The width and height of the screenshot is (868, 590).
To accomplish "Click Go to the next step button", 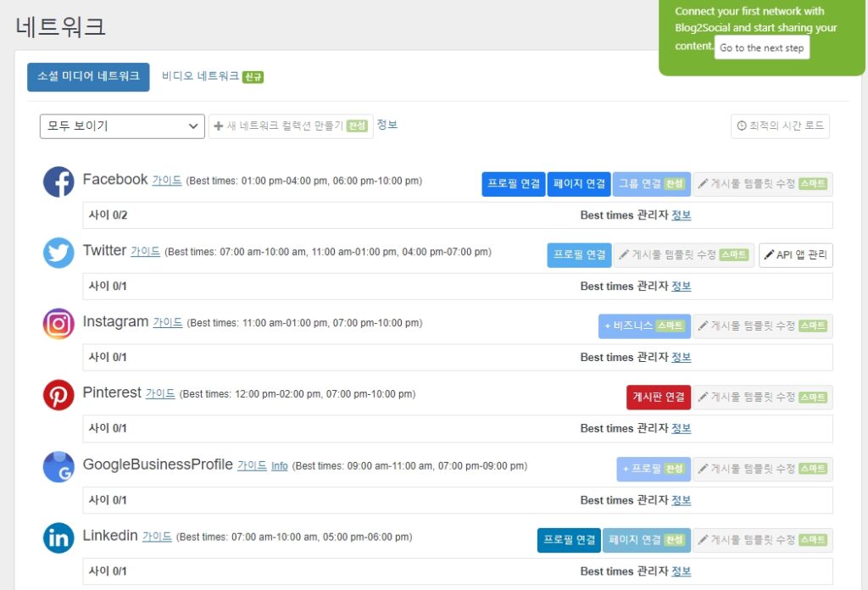I will [762, 47].
